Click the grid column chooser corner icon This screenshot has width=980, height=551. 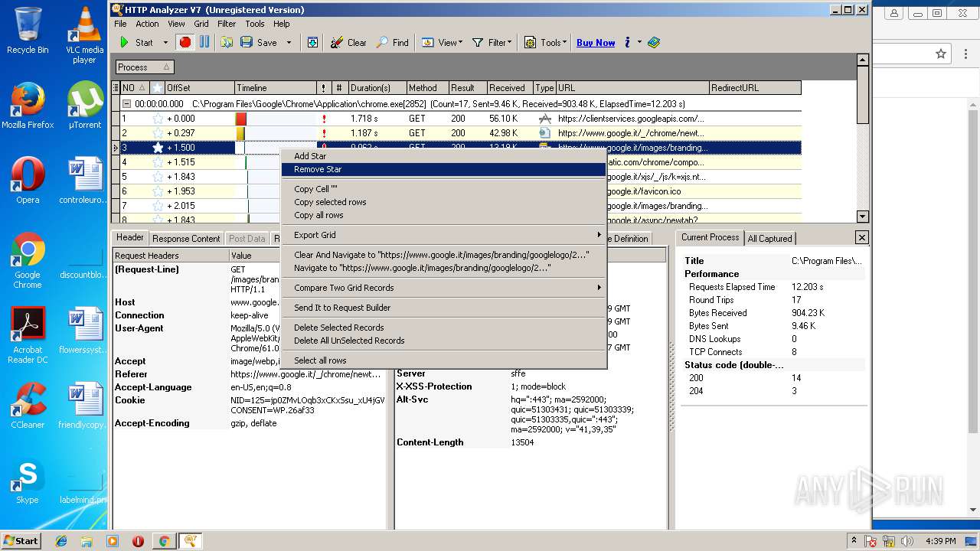pyautogui.click(x=116, y=88)
